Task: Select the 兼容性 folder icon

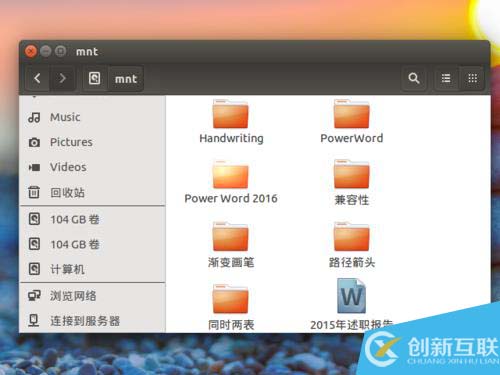Action: coord(351,174)
